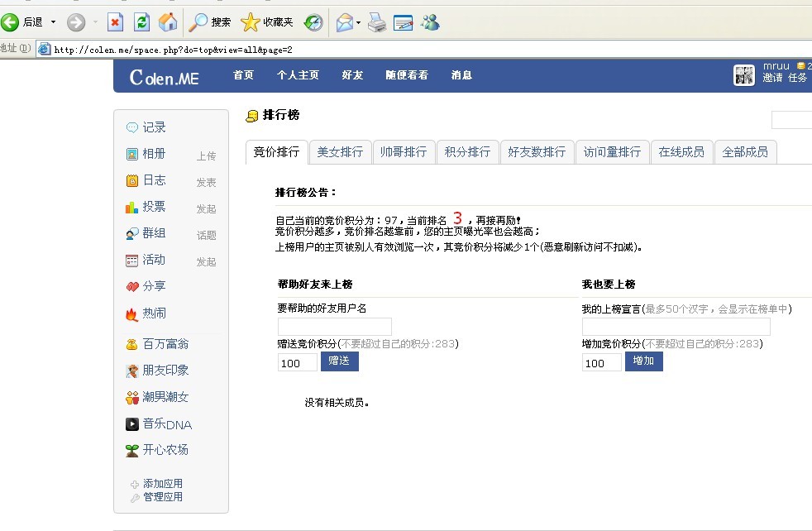Switch to the 在线成员 tab
812x531 pixels.
point(681,152)
